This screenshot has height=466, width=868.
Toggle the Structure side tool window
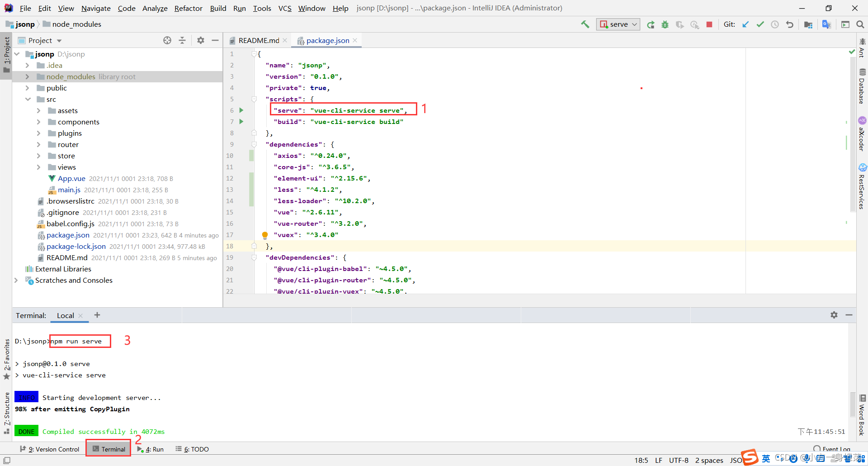coord(6,413)
